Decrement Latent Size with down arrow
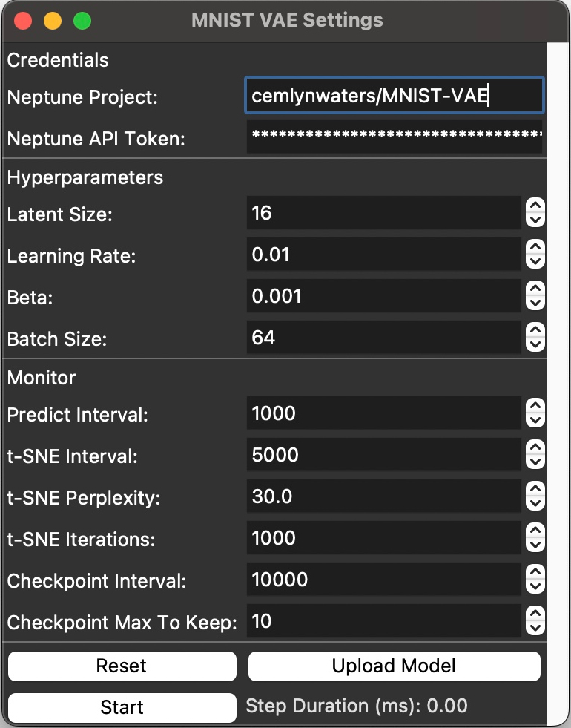This screenshot has width=571, height=728. tap(535, 220)
